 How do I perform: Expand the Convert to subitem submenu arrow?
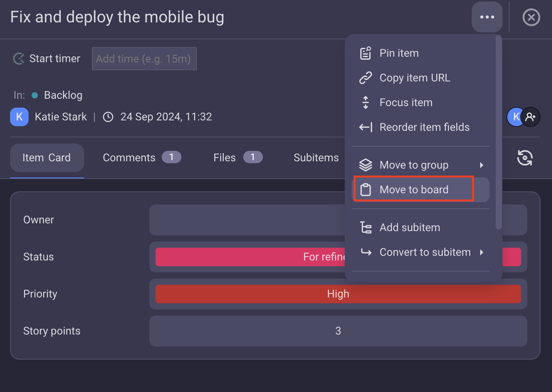(481, 252)
